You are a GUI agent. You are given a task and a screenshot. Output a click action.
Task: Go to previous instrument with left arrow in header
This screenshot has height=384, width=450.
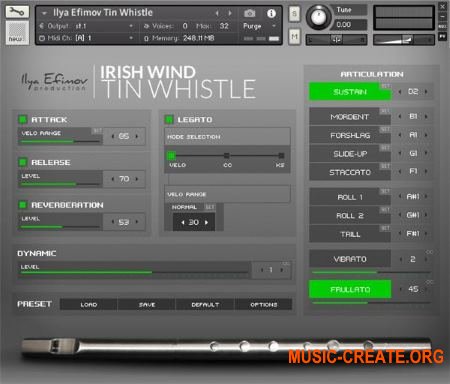pos(217,13)
